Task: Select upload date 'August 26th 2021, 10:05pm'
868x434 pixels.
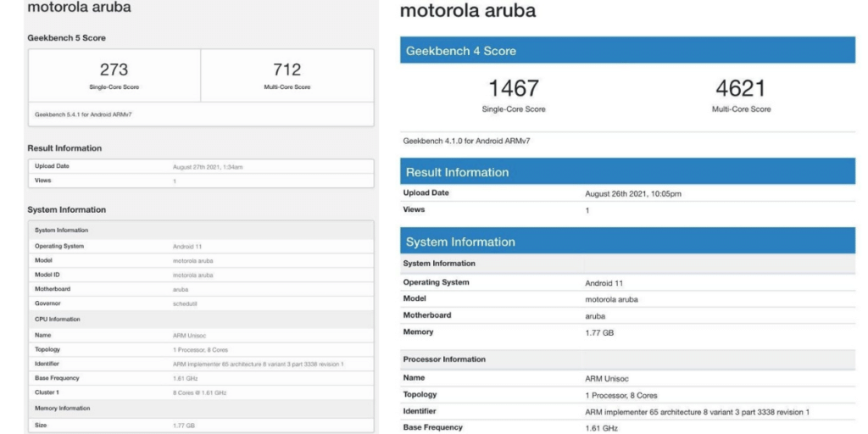Action: 633,194
